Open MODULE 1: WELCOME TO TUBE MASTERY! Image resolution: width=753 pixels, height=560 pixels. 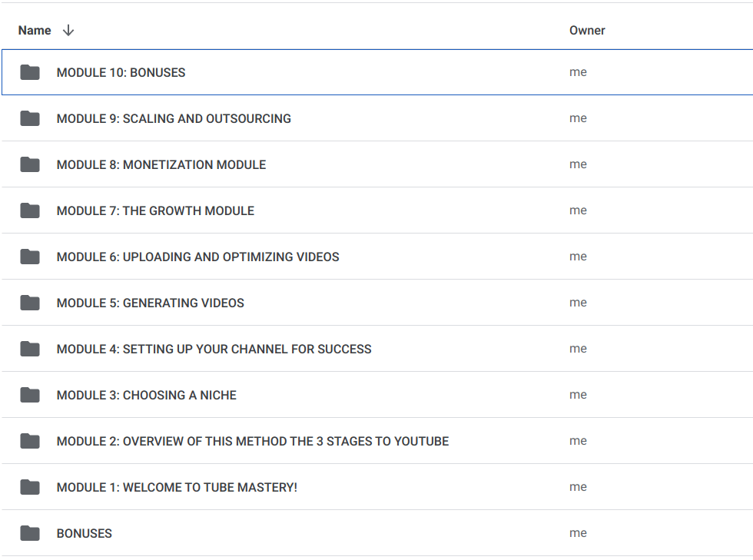[x=176, y=487]
